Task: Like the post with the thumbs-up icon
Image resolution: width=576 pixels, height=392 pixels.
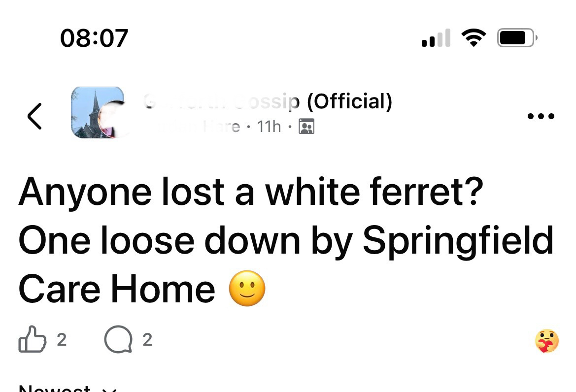Action: (33, 339)
